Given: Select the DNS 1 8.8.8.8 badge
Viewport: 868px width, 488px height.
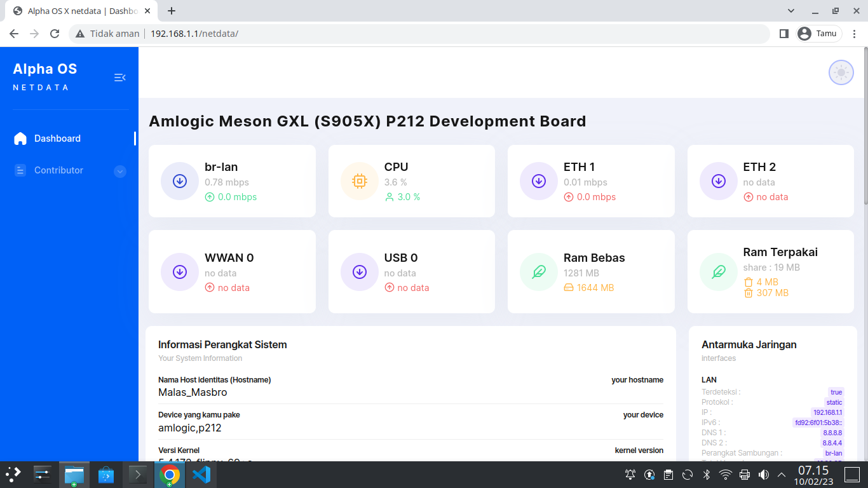Looking at the screenshot, I should (x=832, y=433).
